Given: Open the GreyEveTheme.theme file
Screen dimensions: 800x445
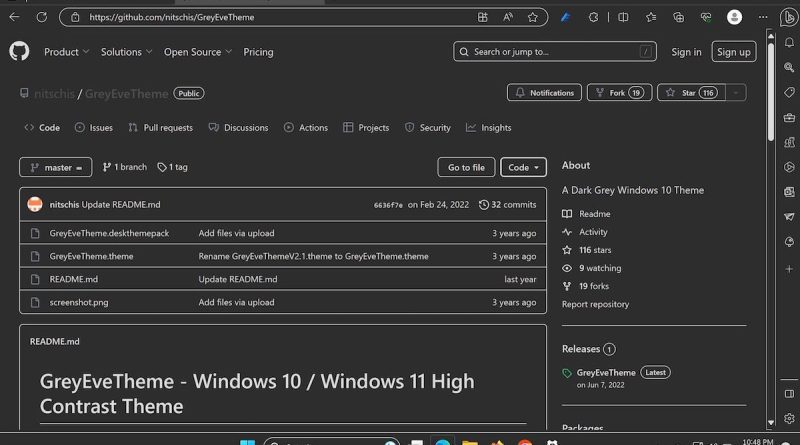Looking at the screenshot, I should [91, 256].
